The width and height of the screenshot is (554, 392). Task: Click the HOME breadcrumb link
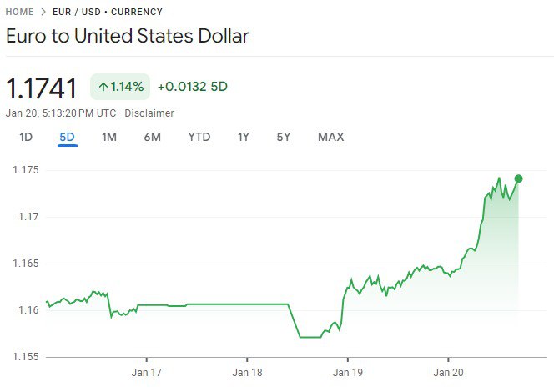coord(20,13)
